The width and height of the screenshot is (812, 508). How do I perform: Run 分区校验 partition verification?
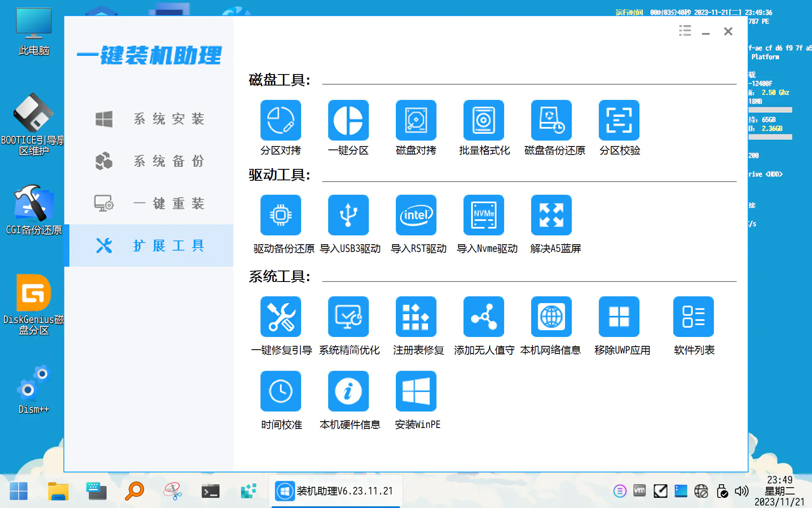619,120
